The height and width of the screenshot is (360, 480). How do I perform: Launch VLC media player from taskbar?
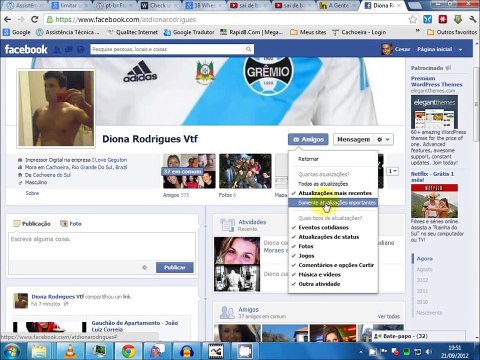click(x=69, y=351)
